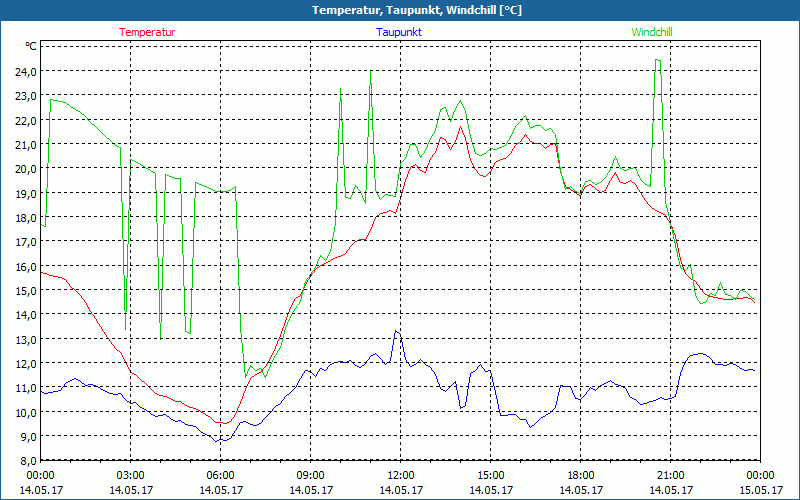Click the 21:00 time axis label
The height and width of the screenshot is (500, 800).
[x=670, y=476]
